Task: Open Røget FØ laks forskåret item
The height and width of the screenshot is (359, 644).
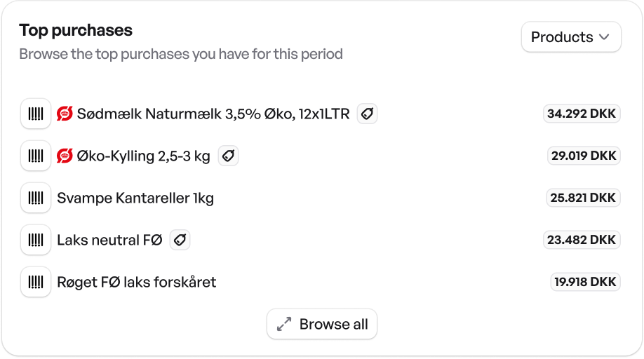Action: [137, 282]
